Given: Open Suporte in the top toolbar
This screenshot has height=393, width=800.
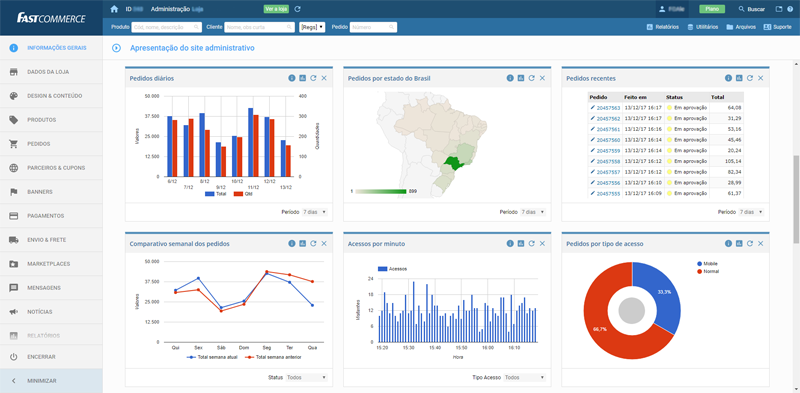Looking at the screenshot, I should (x=778, y=27).
